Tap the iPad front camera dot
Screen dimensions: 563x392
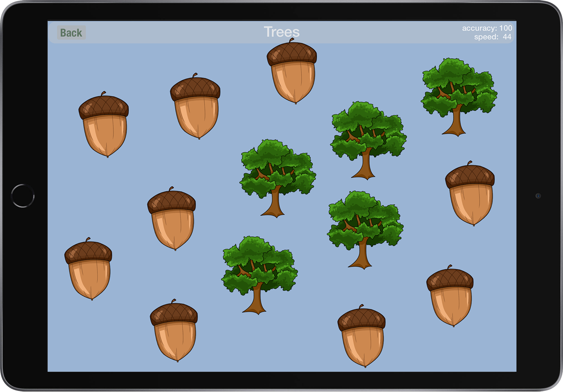point(538,196)
